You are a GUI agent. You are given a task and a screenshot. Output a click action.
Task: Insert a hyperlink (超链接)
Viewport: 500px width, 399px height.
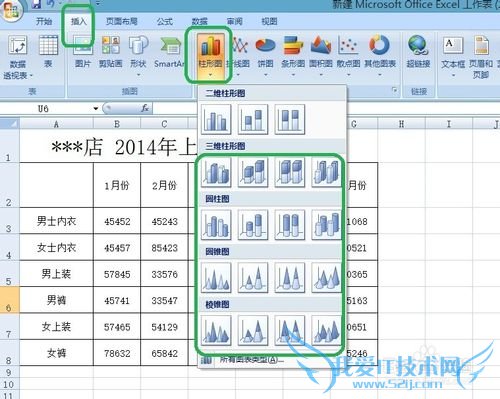pyautogui.click(x=418, y=53)
